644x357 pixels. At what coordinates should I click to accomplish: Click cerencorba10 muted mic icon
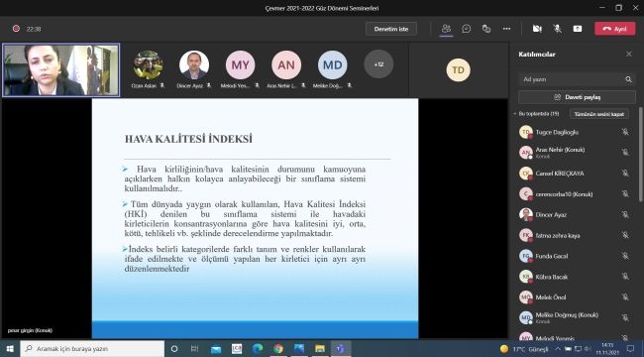625,193
